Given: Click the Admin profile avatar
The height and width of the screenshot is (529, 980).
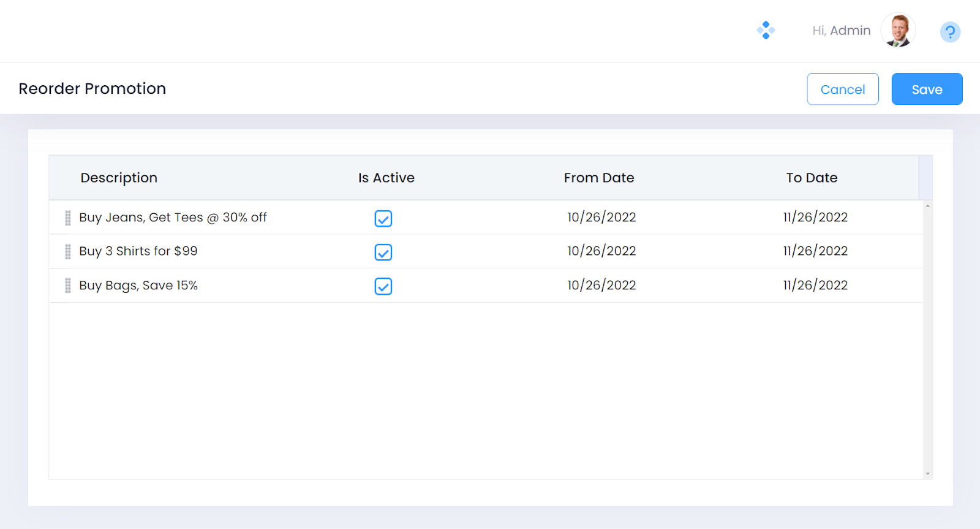Looking at the screenshot, I should tap(898, 30).
